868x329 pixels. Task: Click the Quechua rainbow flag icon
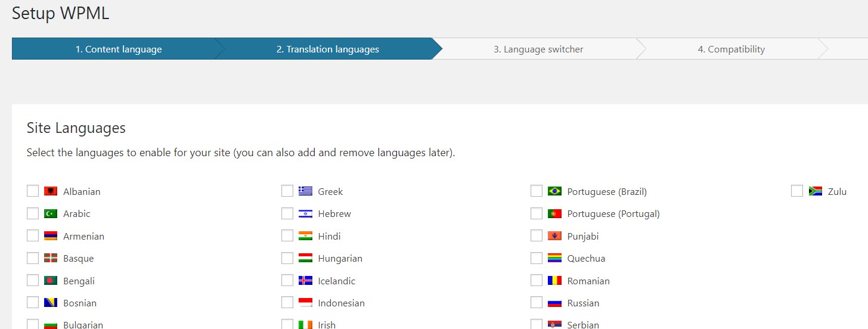click(x=554, y=259)
